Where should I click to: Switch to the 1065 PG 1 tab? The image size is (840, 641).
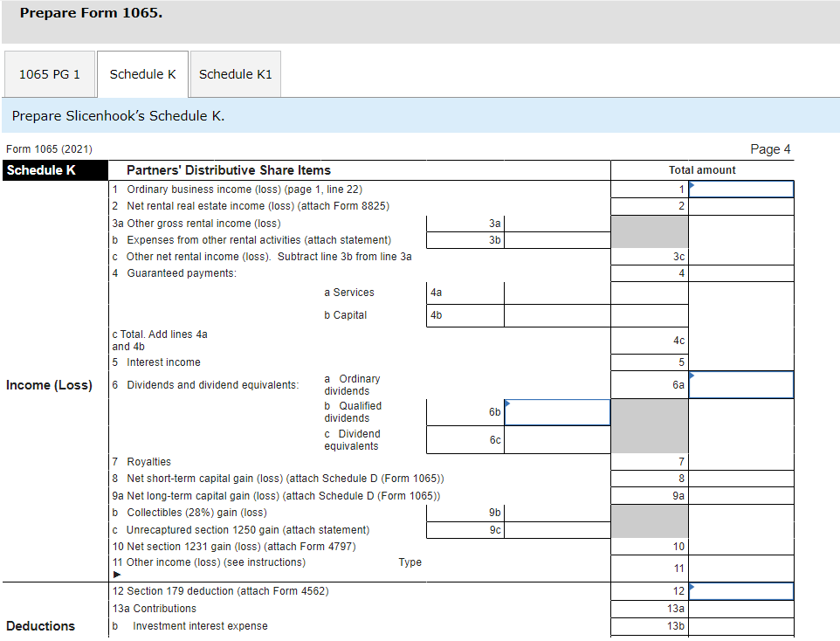[50, 73]
